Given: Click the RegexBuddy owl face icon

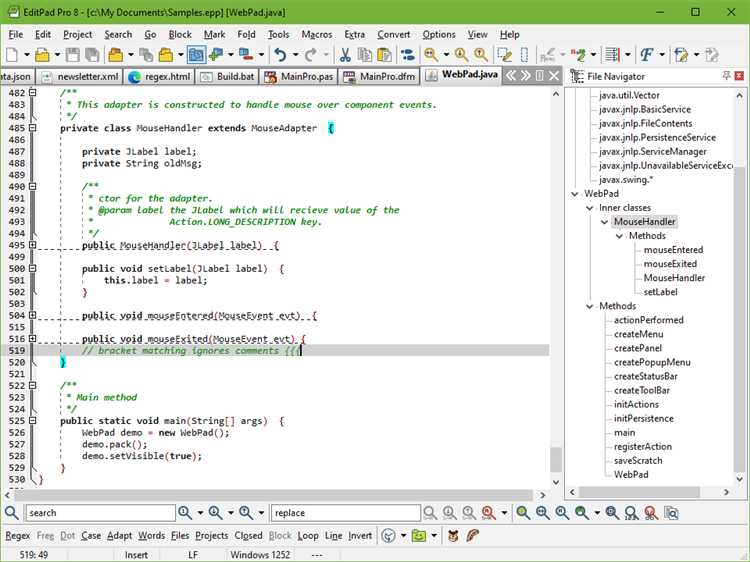Looking at the screenshot, I should click(453, 536).
